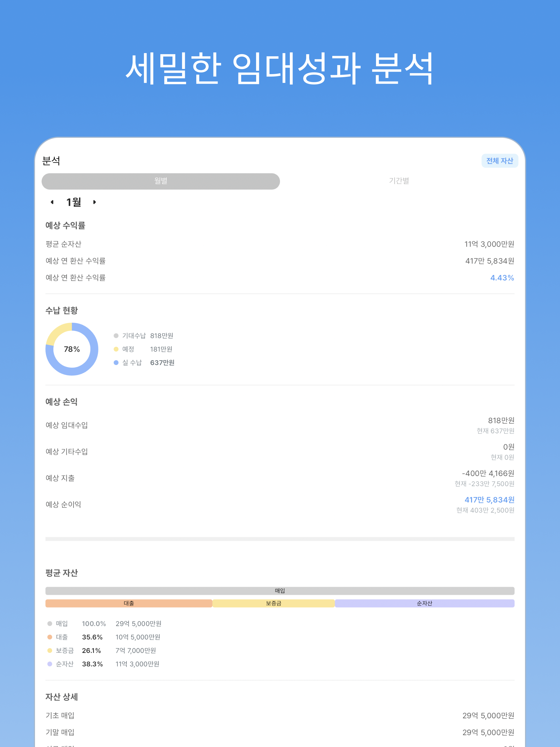Click 평균 순자산 value 11억 3,000만원
560x747 pixels.
tap(489, 244)
